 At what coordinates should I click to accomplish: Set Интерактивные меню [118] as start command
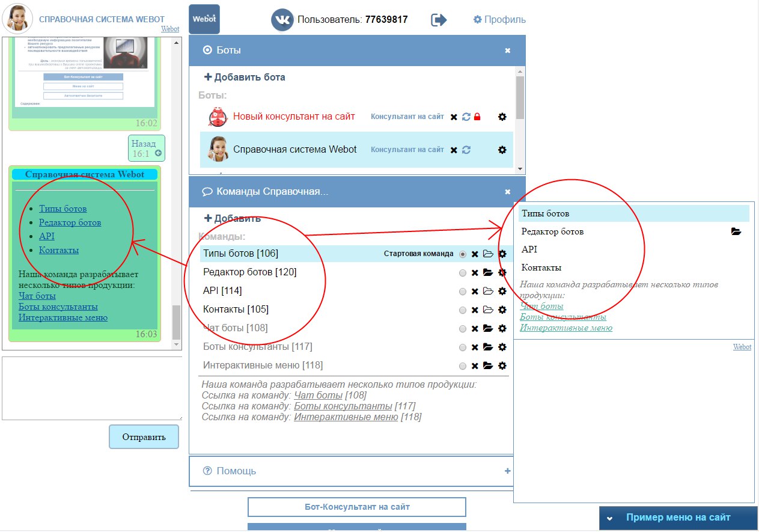tap(462, 366)
